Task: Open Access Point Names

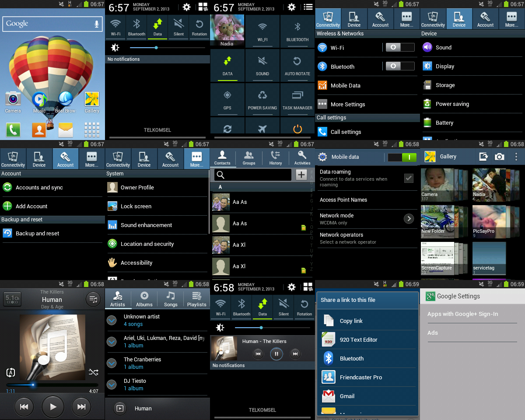Action: click(367, 200)
